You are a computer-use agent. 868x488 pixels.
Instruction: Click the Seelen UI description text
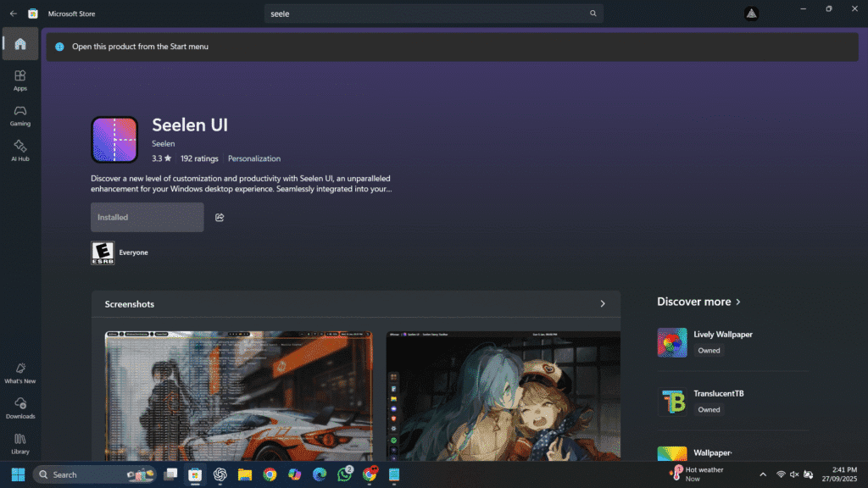click(x=242, y=184)
